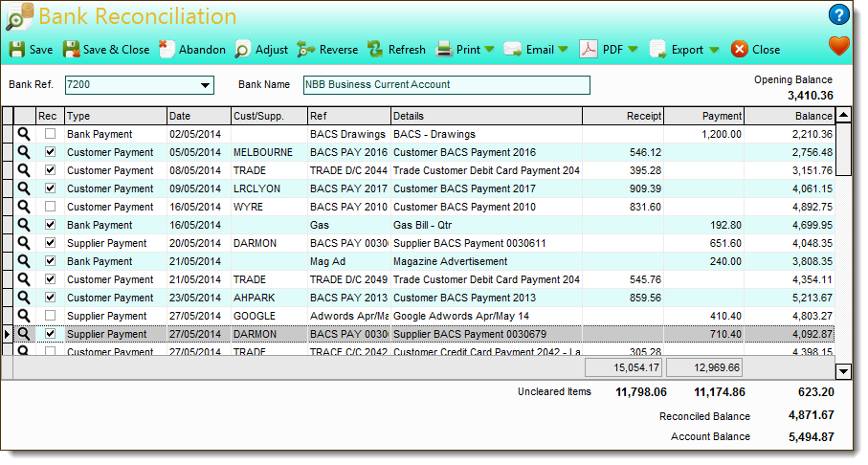This screenshot has height=465, width=868.
Task: Click the scrollbar up arrow
Action: point(843,115)
